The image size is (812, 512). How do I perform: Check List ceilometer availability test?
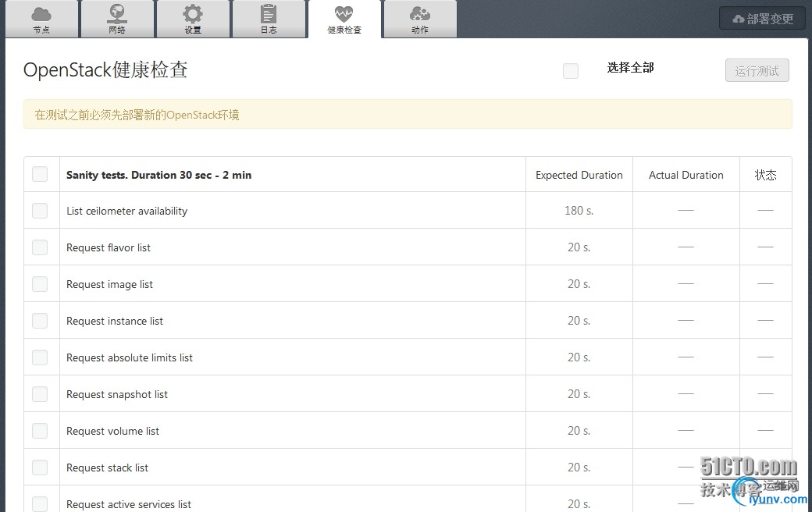(40, 211)
